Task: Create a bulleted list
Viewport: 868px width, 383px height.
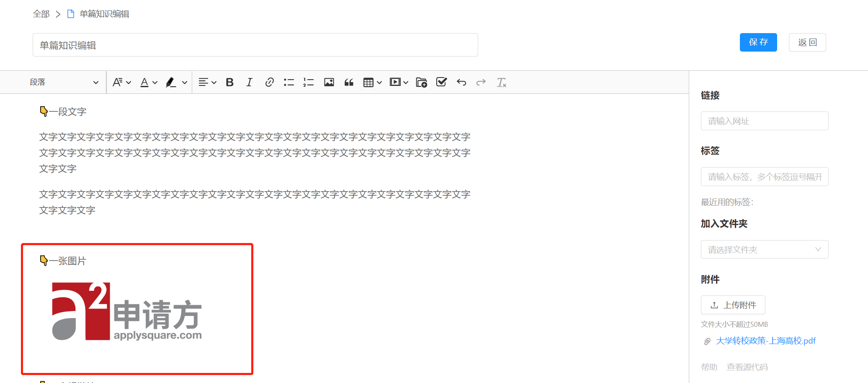Action: tap(289, 82)
